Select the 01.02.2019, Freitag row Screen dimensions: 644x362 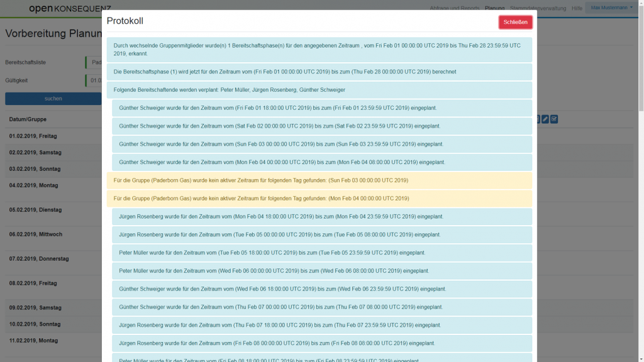pyautogui.click(x=33, y=136)
